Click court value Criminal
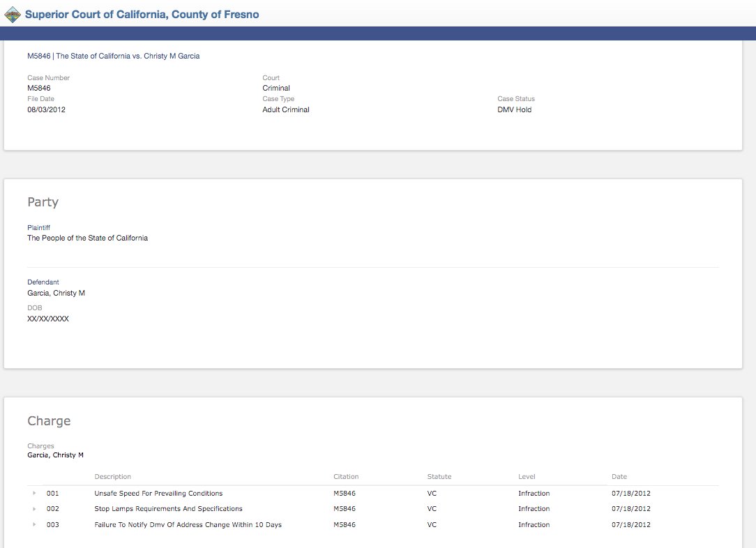 click(x=276, y=88)
